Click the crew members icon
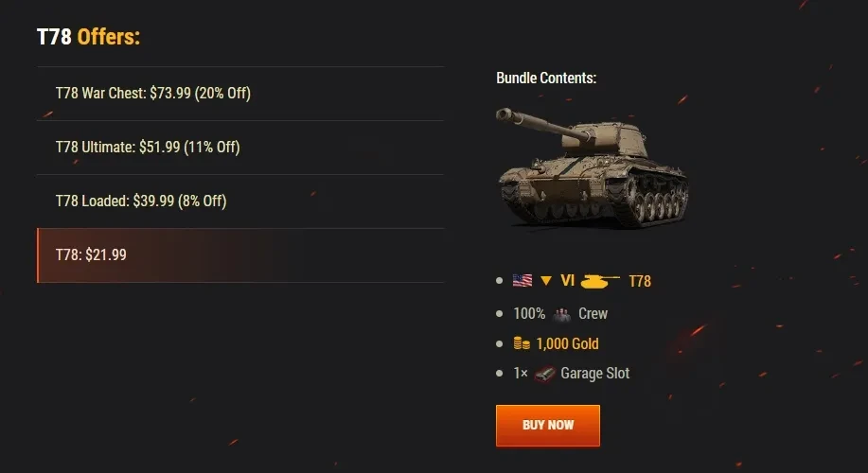Screen dimensions: 868x473 562,314
